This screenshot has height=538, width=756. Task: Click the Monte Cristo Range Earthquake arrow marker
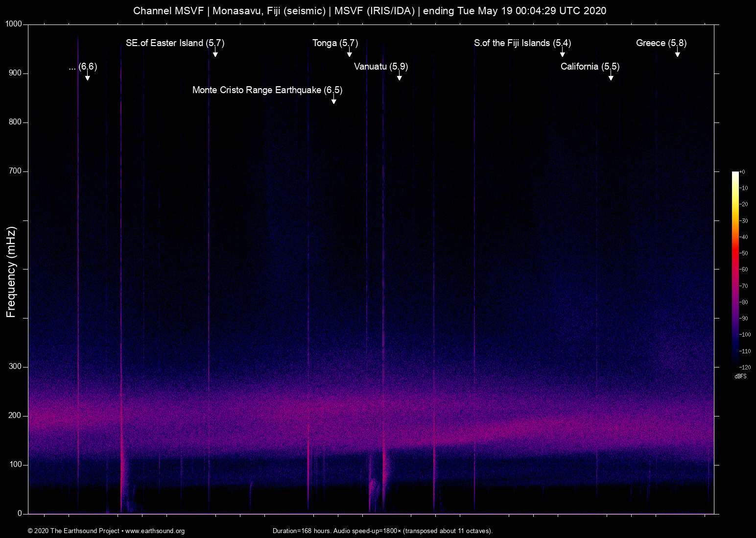tap(333, 99)
